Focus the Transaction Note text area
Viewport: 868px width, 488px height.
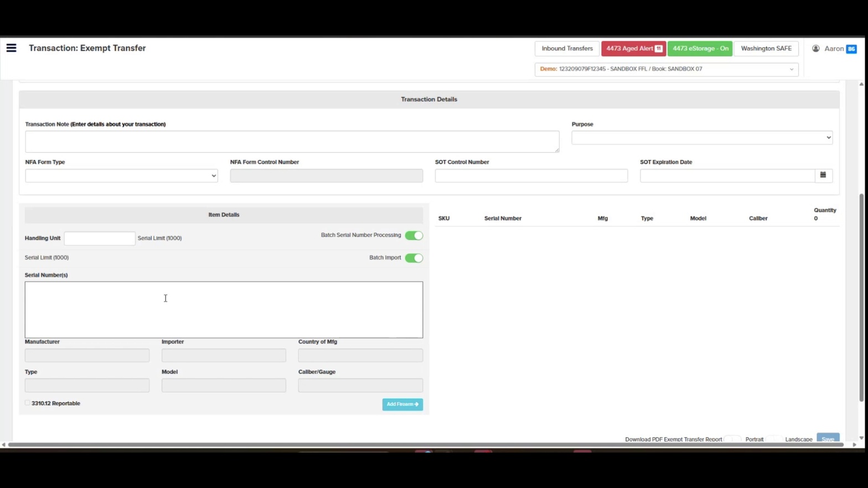pos(292,142)
